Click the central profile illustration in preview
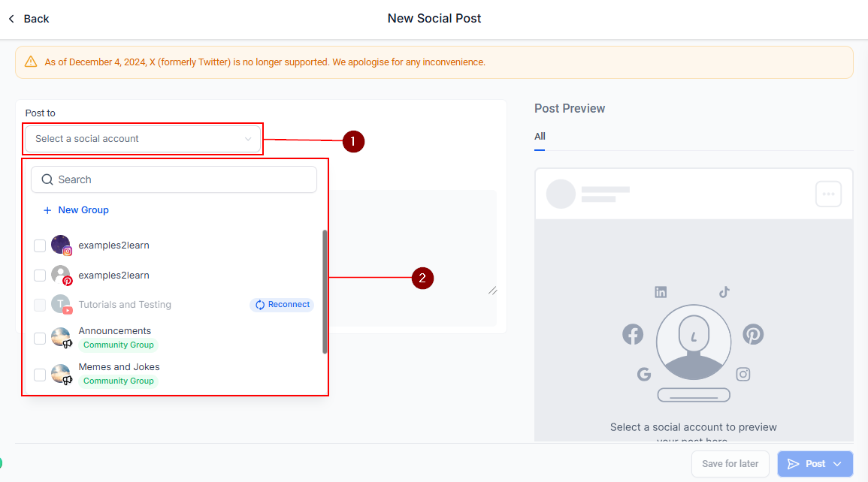Viewport: 868px width, 482px height. [x=694, y=342]
